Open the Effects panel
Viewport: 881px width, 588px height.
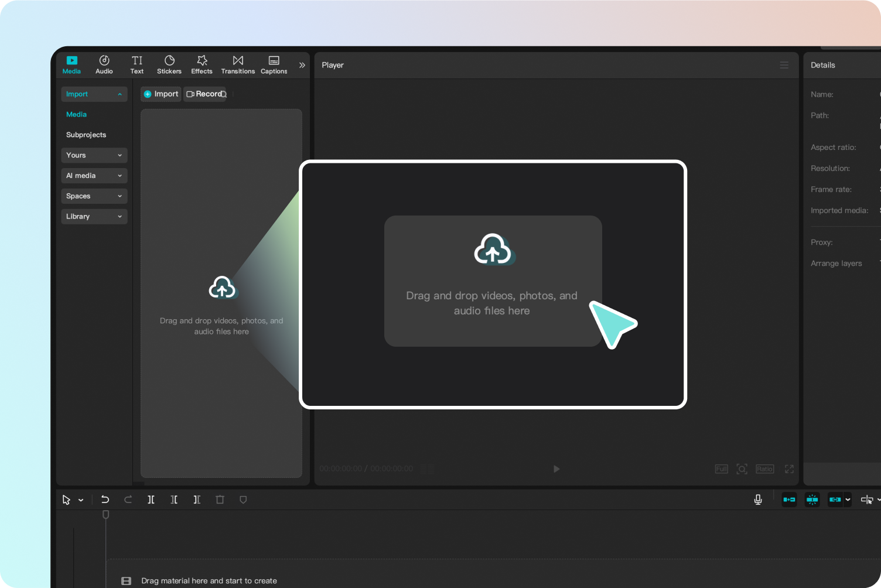tap(202, 64)
